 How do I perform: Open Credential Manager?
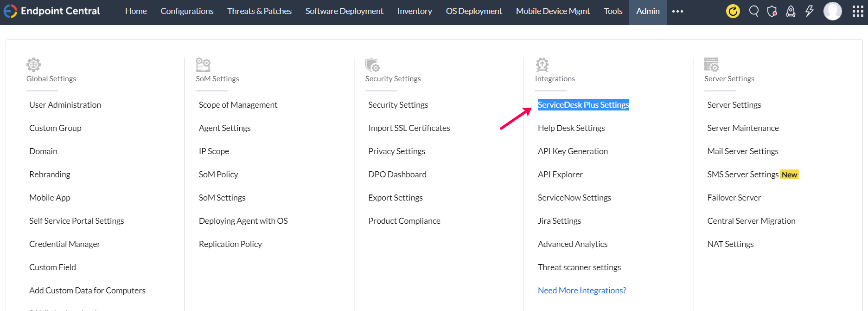pyautogui.click(x=64, y=244)
